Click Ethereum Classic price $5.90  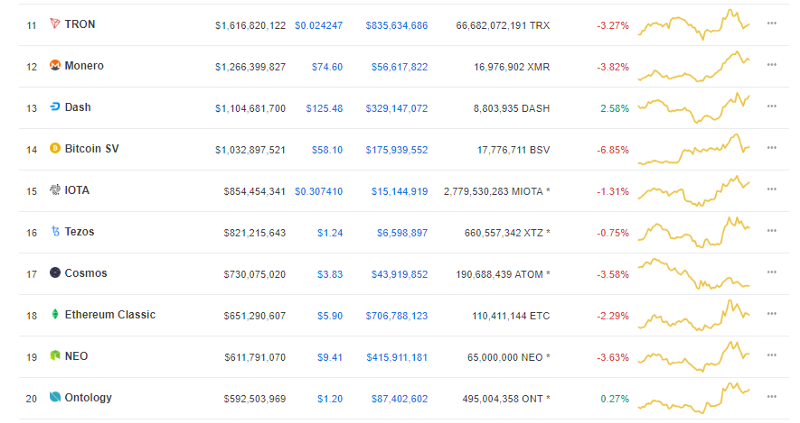pyautogui.click(x=330, y=316)
